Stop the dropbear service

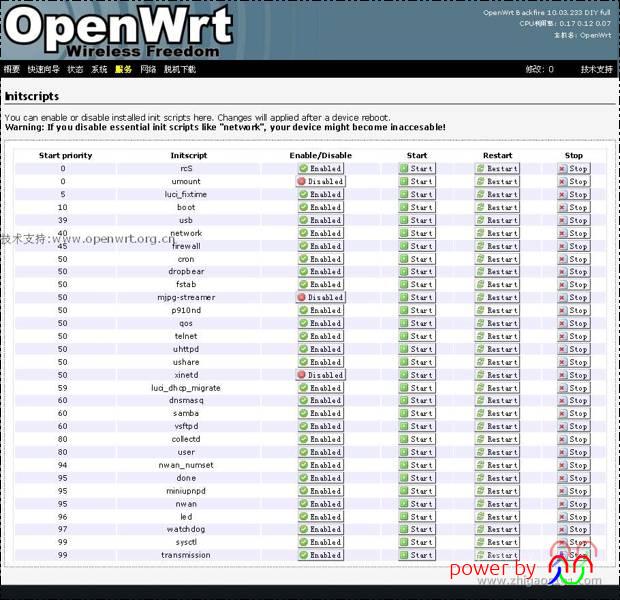pos(574,272)
